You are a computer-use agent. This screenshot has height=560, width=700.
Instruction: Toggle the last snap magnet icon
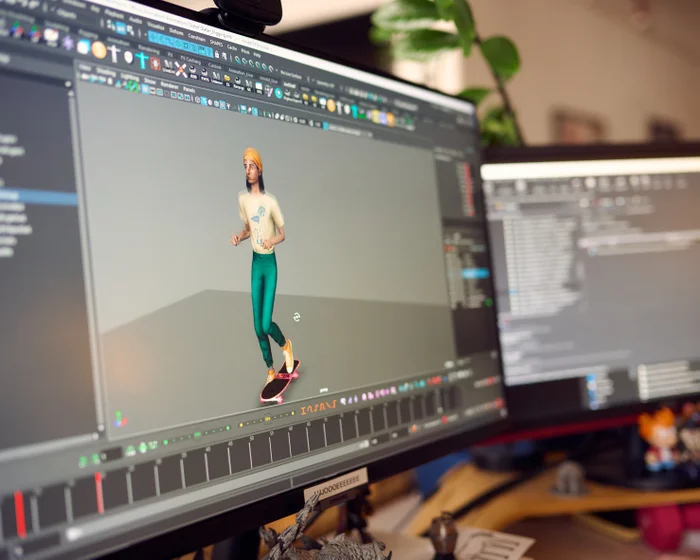271,68
